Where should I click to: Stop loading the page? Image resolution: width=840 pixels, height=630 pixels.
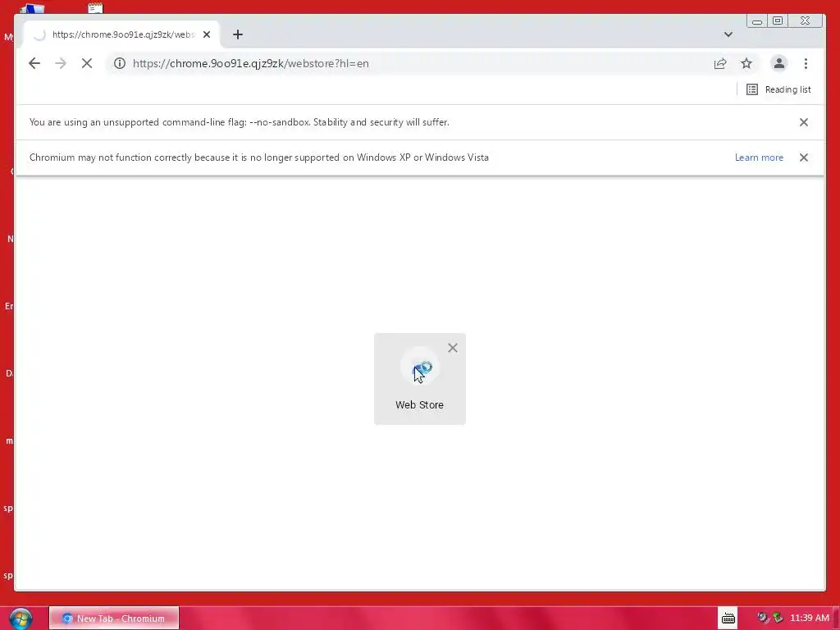[x=87, y=63]
